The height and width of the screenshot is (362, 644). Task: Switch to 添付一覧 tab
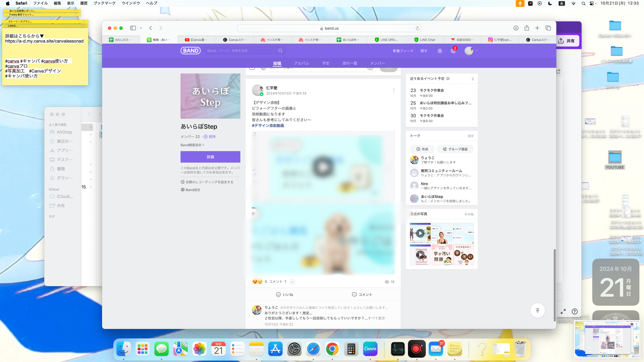[x=350, y=63]
